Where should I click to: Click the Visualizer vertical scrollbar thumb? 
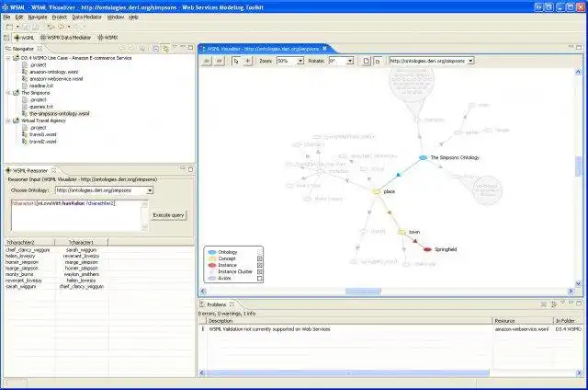pyautogui.click(x=578, y=166)
